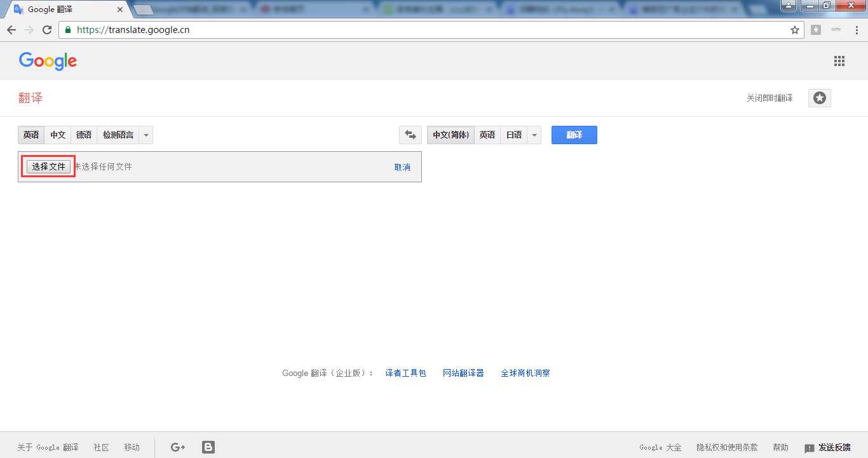Image resolution: width=868 pixels, height=458 pixels.
Task: Open the Google apps grid
Action: [839, 61]
